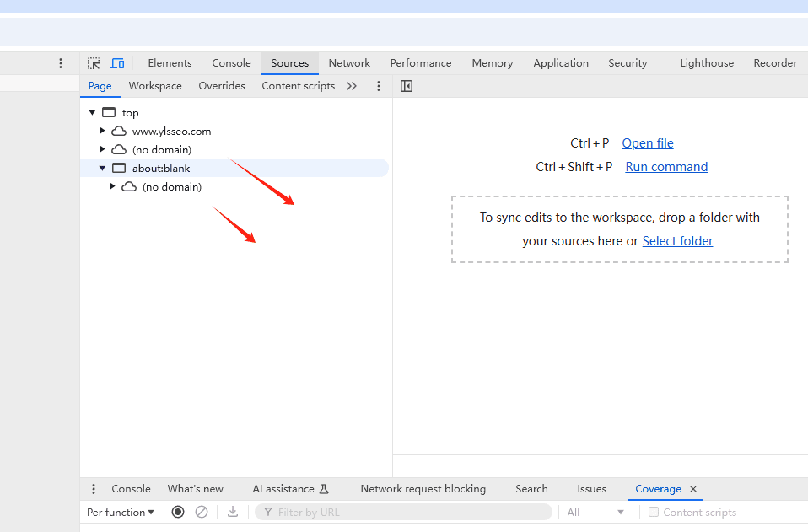Enable the Content scripts checkbox
The width and height of the screenshot is (808, 532).
click(654, 512)
